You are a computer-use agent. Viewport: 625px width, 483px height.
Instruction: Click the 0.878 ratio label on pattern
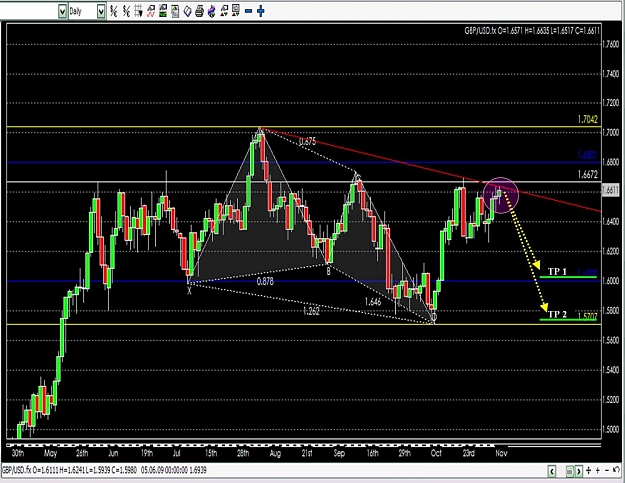(265, 282)
